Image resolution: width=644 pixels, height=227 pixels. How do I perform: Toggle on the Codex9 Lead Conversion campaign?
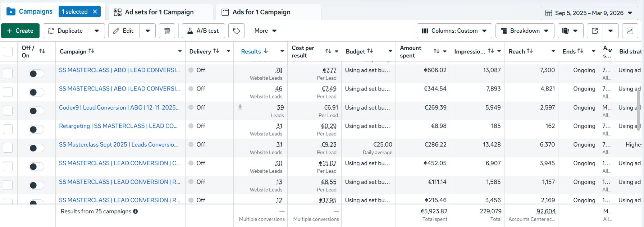pyautogui.click(x=36, y=111)
